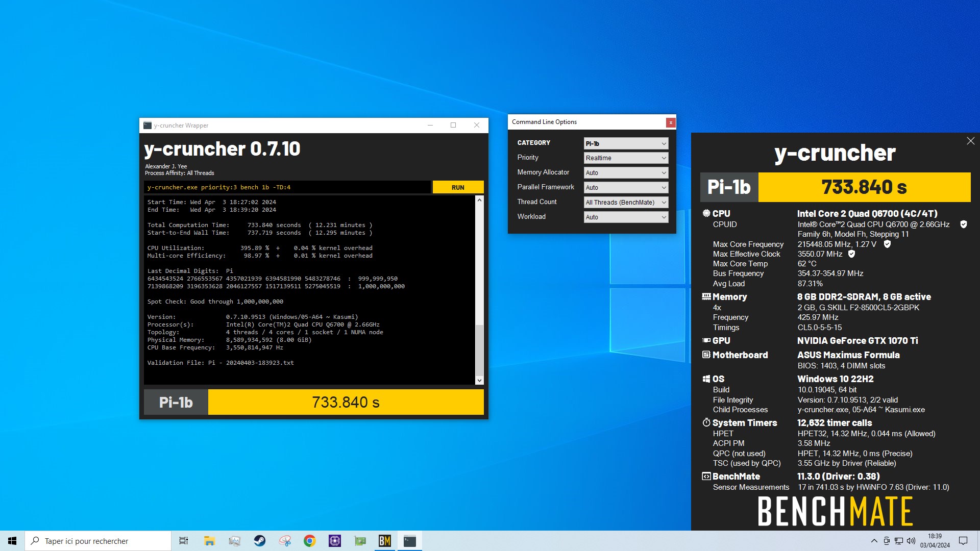Open the notification center icon

[x=963, y=541]
